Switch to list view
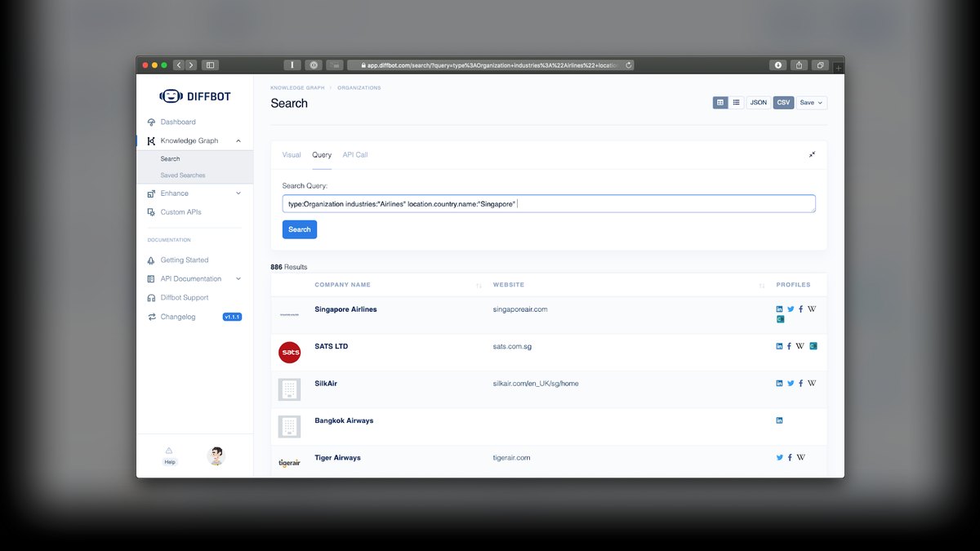The height and width of the screenshot is (551, 980). coord(736,103)
